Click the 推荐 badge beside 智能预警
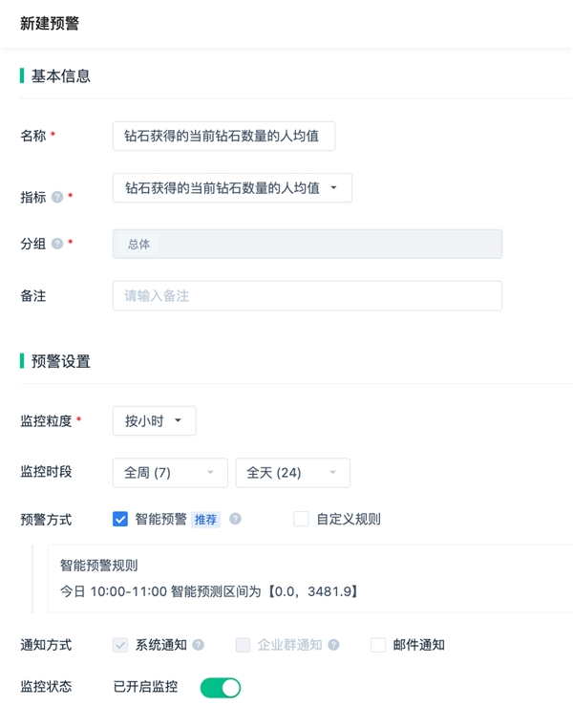 (206, 520)
